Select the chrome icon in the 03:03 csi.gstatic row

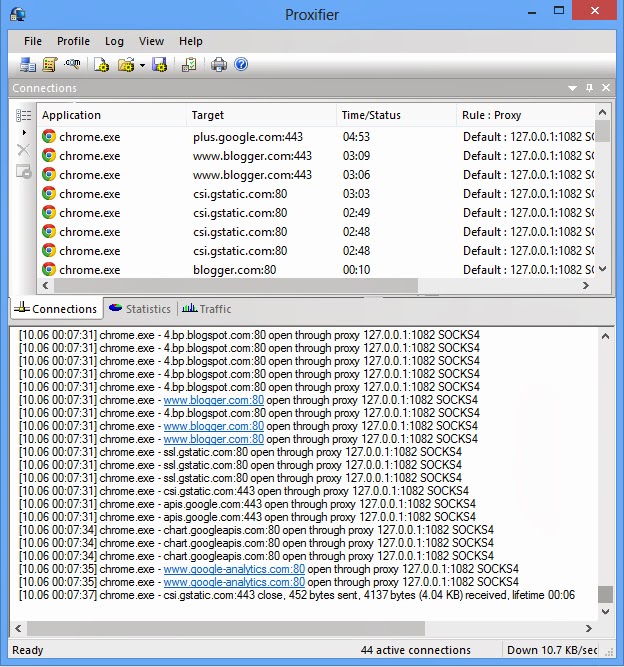click(x=49, y=194)
